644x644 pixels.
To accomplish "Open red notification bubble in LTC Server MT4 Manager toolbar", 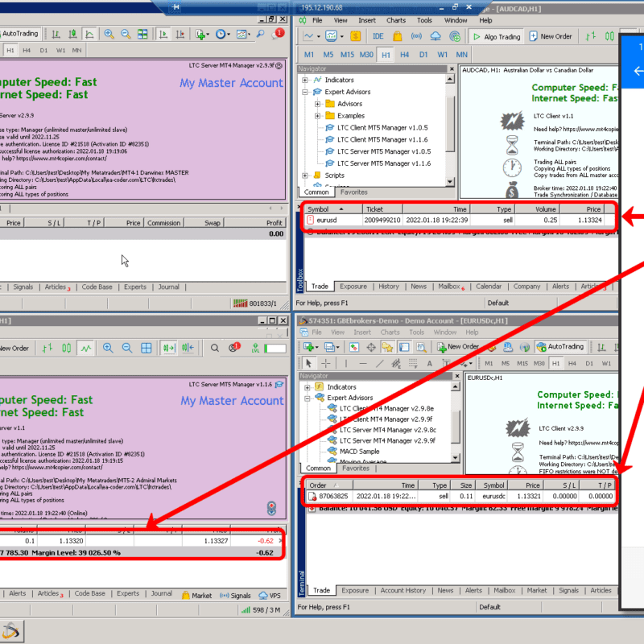I will (278, 34).
